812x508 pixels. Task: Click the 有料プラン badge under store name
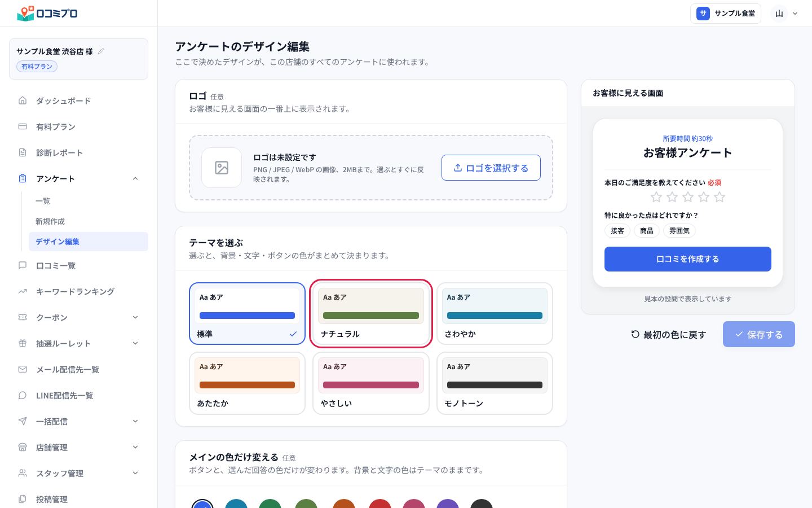tap(37, 67)
